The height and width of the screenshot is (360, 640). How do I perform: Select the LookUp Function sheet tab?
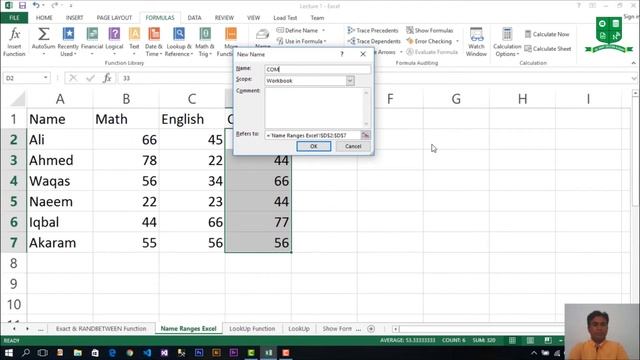pos(252,329)
